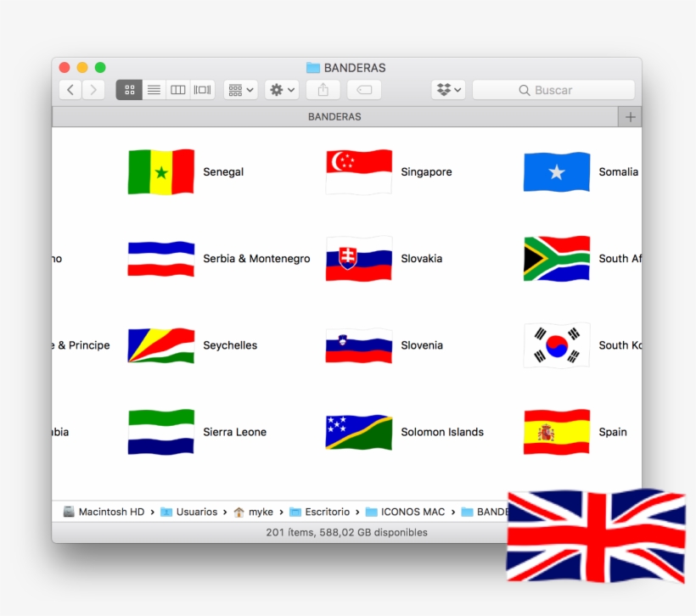Select the Serbia & Montenegro flag icon
This screenshot has width=696, height=616.
[161, 259]
